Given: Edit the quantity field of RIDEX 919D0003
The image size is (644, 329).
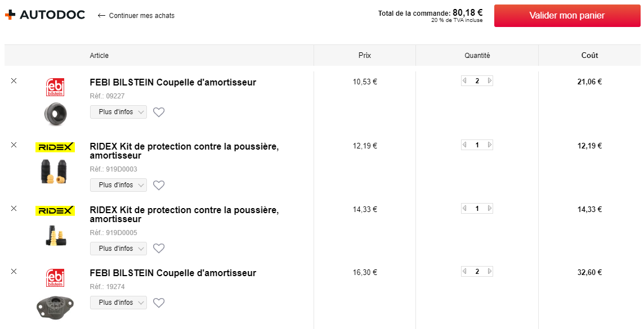Looking at the screenshot, I should 477,145.
